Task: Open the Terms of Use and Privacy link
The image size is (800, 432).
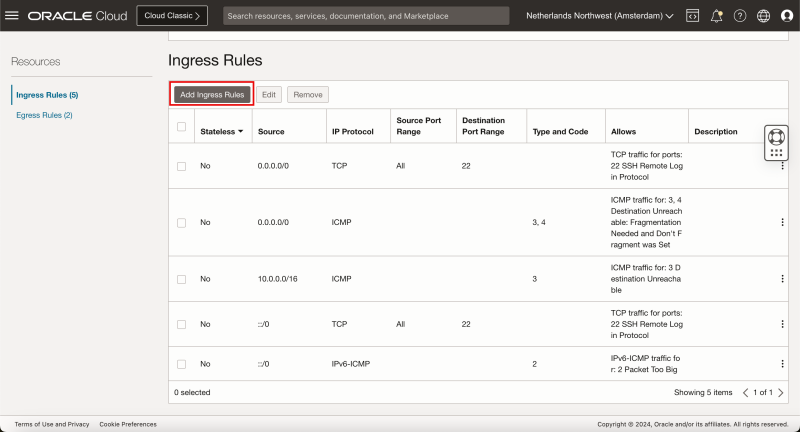Action: tap(51, 424)
